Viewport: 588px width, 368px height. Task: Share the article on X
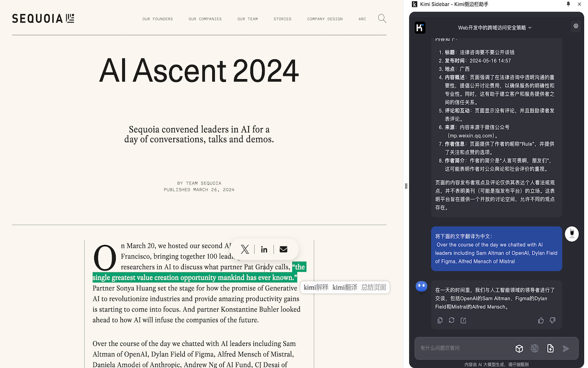pos(245,249)
